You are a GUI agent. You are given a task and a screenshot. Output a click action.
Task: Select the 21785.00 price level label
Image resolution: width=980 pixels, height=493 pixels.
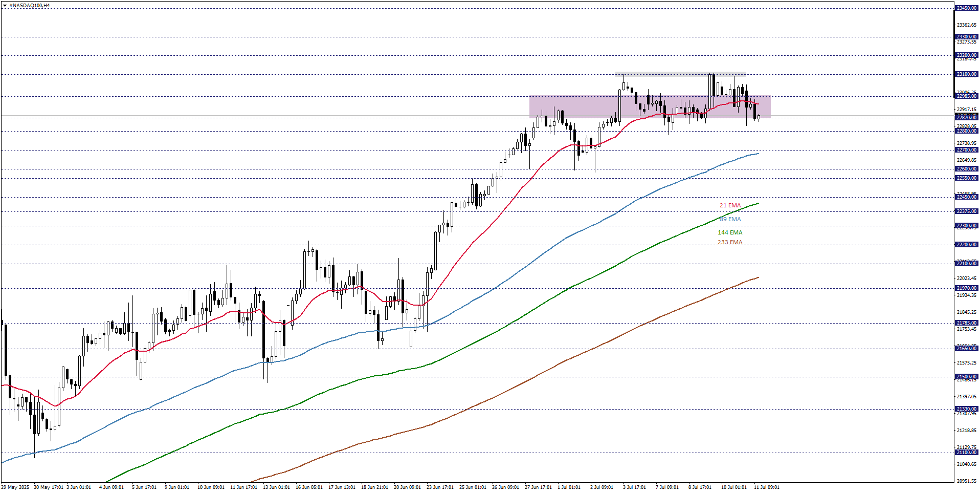[967, 323]
